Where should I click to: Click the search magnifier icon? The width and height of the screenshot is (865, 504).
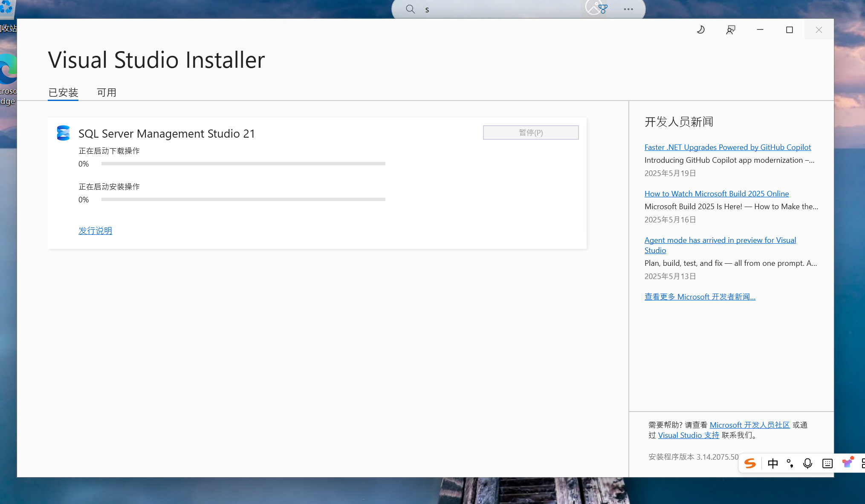click(410, 9)
